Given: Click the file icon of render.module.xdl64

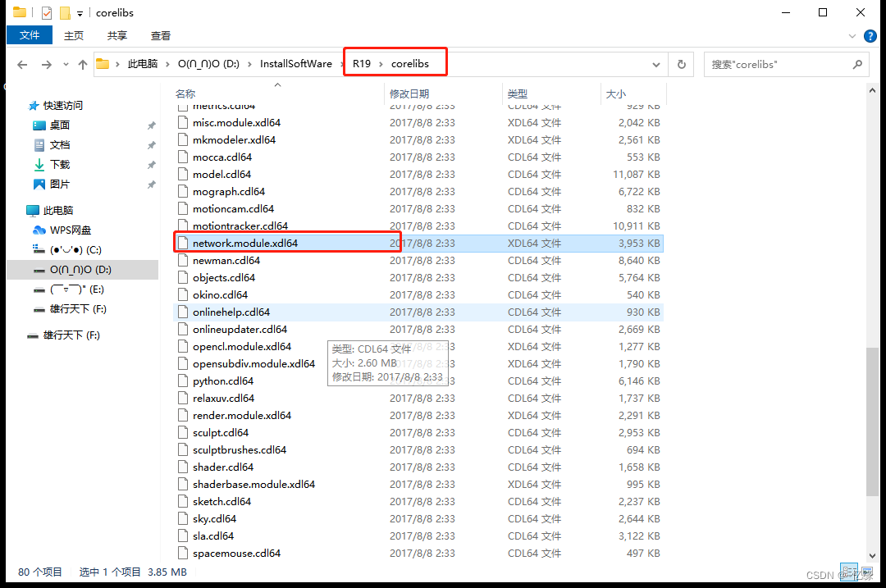Looking at the screenshot, I should 182,415.
